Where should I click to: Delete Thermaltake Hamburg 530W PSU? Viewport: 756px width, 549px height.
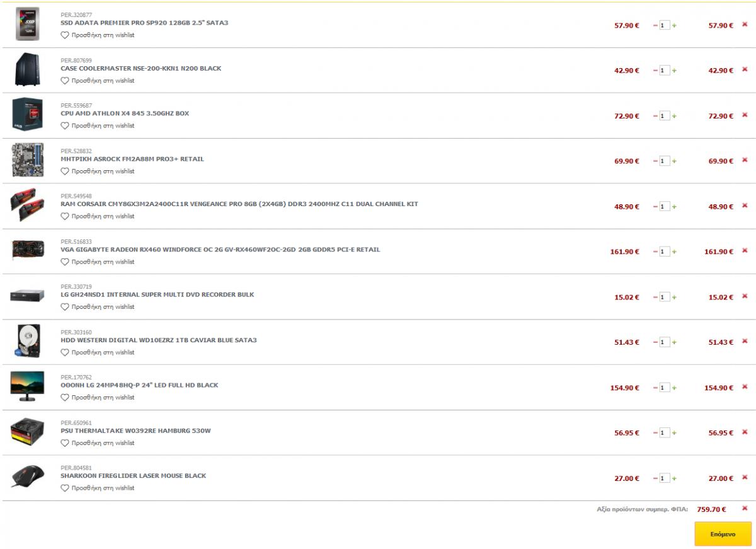tap(745, 432)
